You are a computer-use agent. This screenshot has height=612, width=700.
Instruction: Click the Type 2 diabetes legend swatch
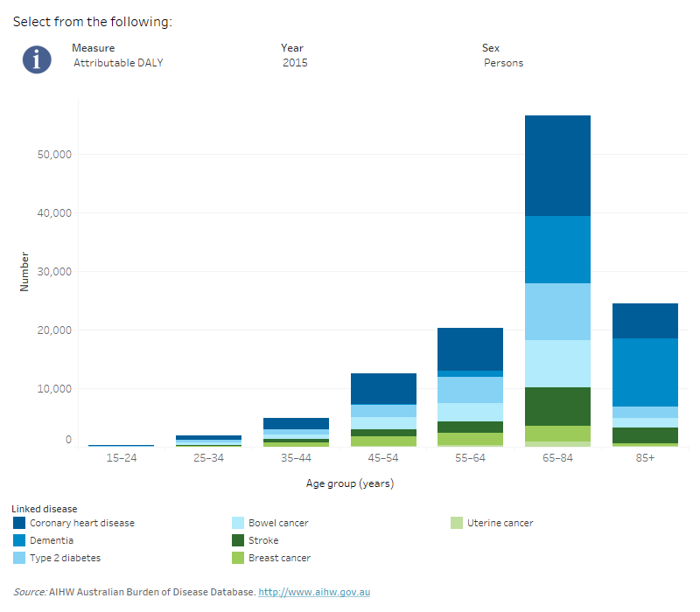19,558
